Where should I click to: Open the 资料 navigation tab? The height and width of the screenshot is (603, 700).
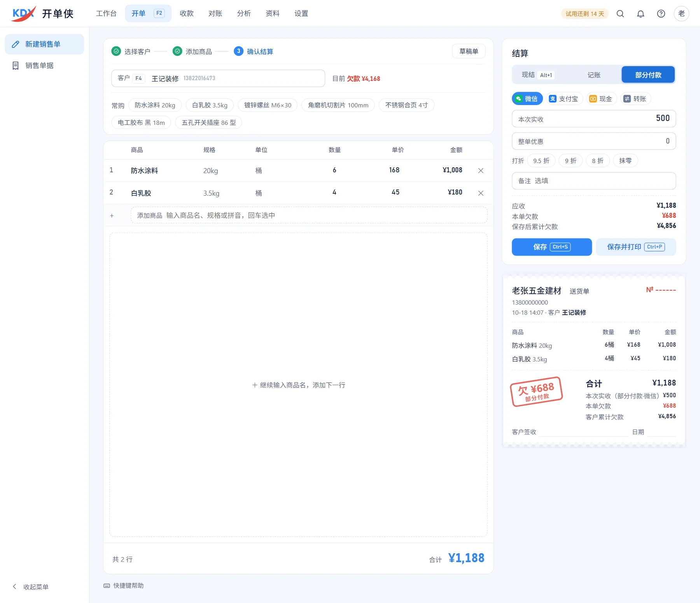click(273, 14)
